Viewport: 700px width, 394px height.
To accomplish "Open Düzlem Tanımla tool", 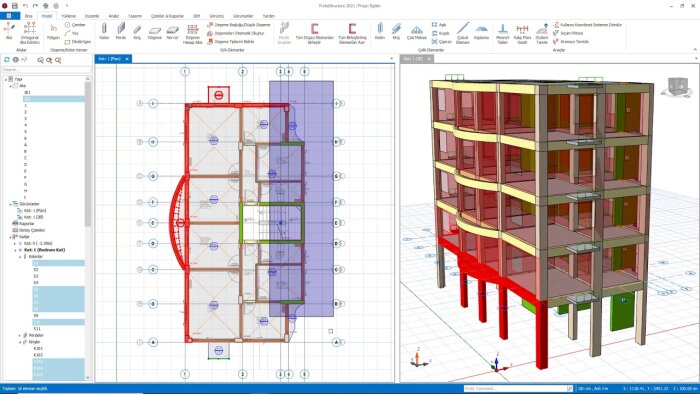I will tap(542, 33).
